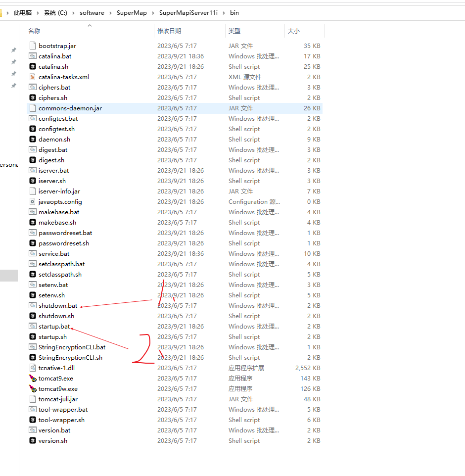This screenshot has height=476, width=465.
Task: Click the tool-wrapper.bat file icon
Action: point(33,410)
